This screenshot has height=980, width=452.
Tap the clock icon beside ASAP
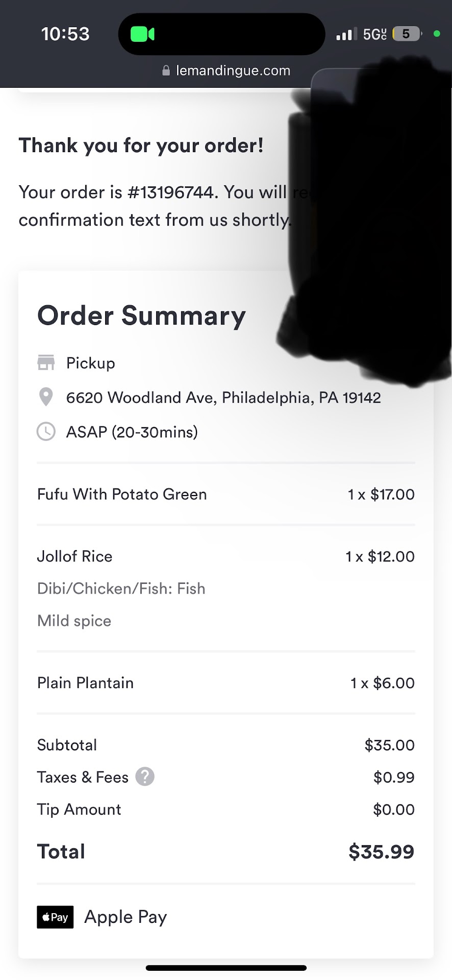click(46, 432)
